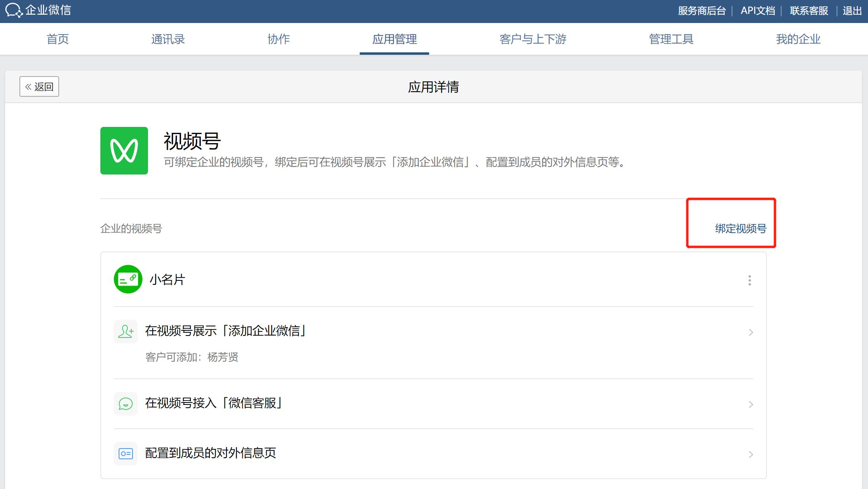
Task: Open the 客户与上下游 tab
Action: pos(532,39)
